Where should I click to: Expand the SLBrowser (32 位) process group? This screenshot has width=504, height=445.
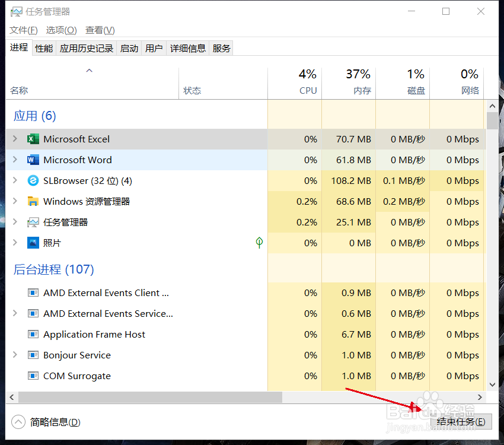15,180
